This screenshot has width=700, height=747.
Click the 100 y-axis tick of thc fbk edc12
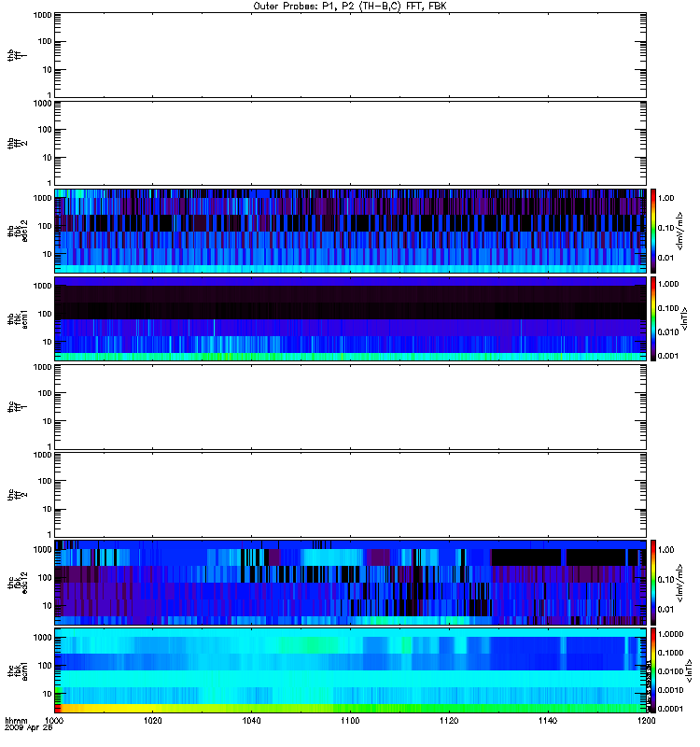(x=45, y=578)
